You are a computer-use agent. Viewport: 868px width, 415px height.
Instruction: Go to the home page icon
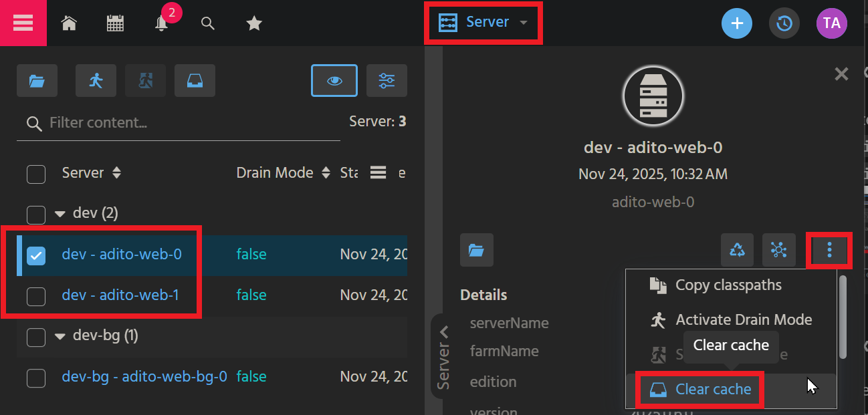68,23
